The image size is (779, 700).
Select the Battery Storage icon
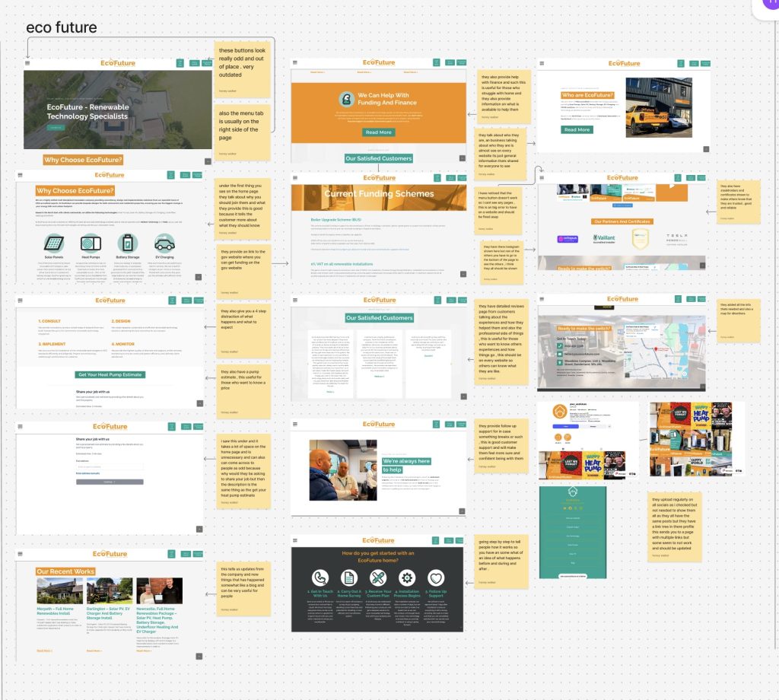[127, 243]
